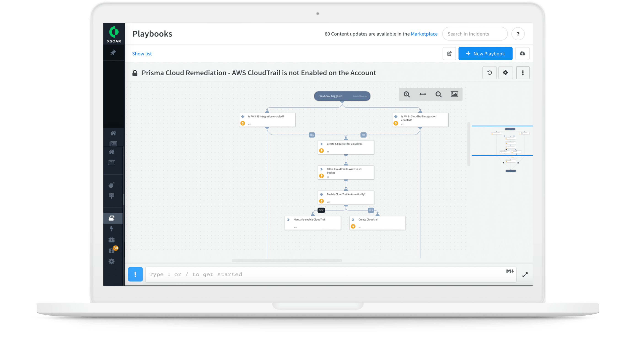The image size is (624, 364).
Task: Click the cloud upload icon near New Playbook
Action: click(x=522, y=53)
